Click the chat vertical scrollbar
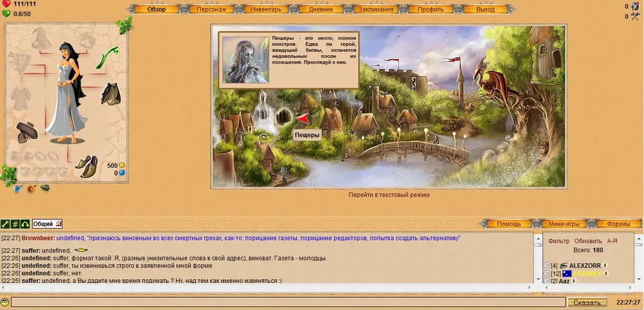644x310 pixels. [538, 259]
